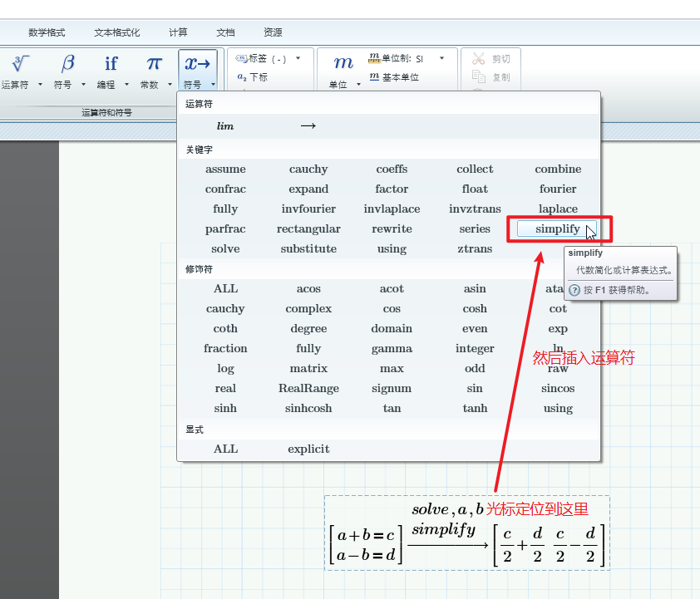Switch to the 计算 ribbon tab
The image size is (700, 599).
(x=178, y=32)
